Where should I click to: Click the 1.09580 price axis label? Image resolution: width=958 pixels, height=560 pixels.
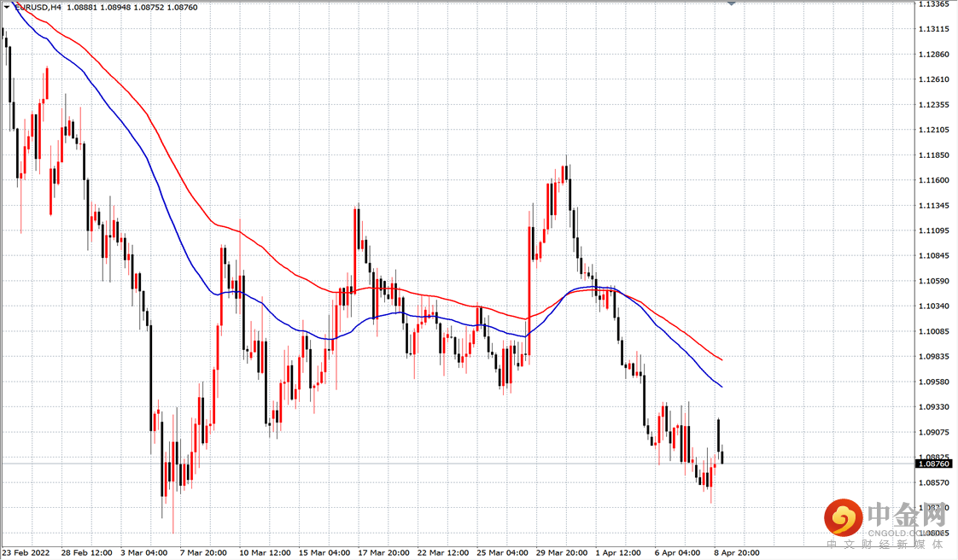pyautogui.click(x=933, y=382)
